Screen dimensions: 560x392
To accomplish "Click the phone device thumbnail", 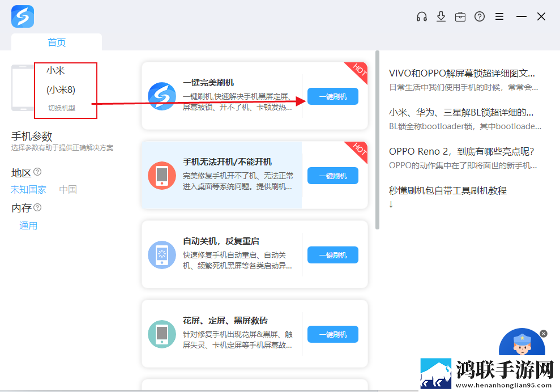I will [23, 88].
